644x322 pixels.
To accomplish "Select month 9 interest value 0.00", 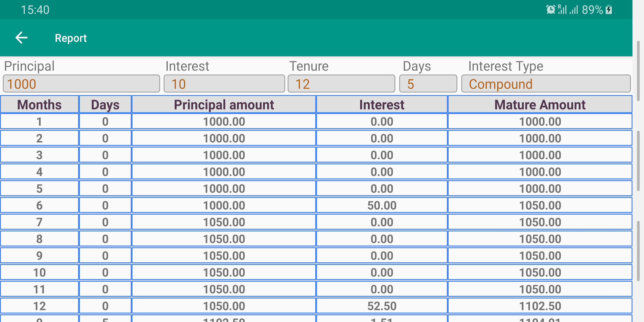I will tap(382, 256).
